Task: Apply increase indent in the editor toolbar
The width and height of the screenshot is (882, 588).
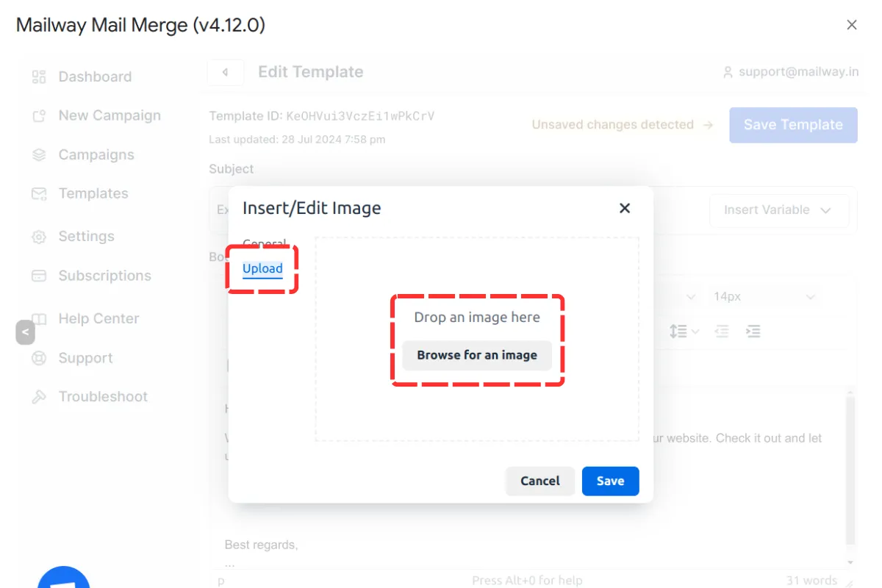Action: point(753,331)
